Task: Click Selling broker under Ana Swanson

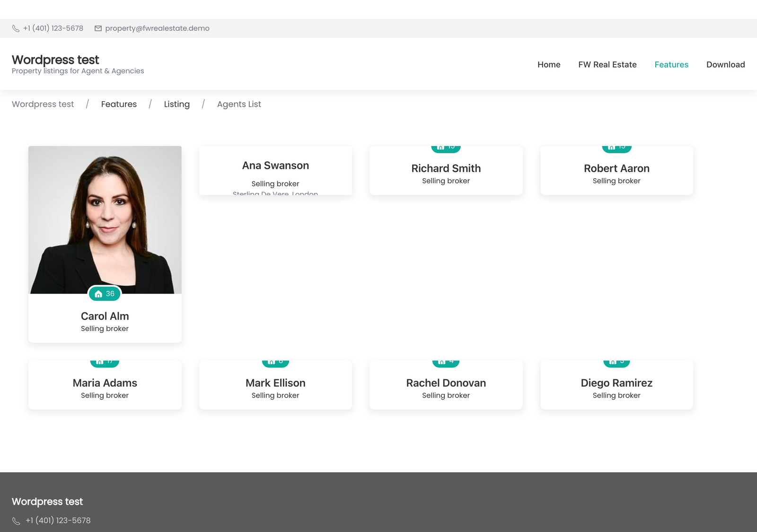Action: [x=275, y=183]
